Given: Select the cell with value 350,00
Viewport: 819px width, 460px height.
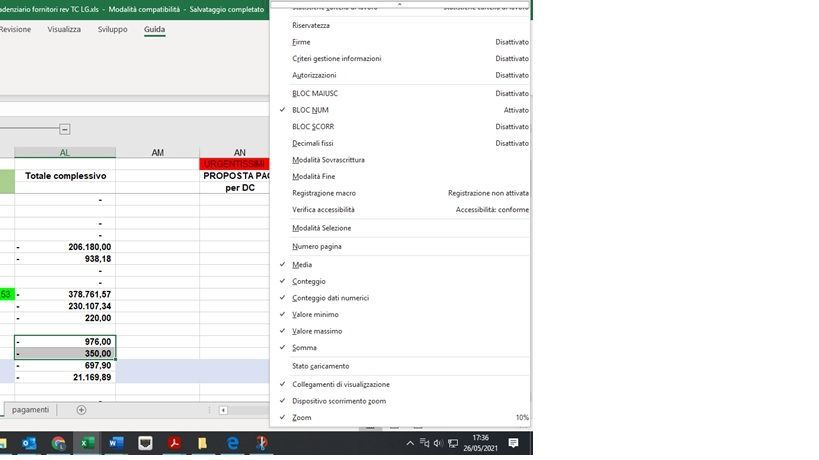Looking at the screenshot, I should [65, 353].
